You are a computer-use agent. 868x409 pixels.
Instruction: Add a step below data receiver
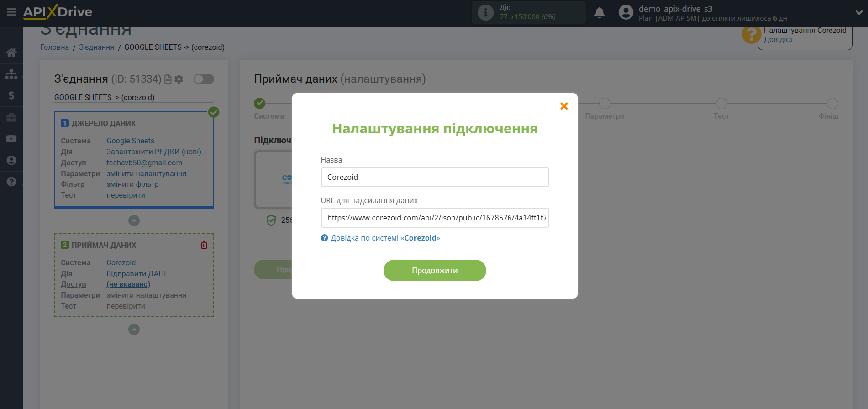(134, 330)
